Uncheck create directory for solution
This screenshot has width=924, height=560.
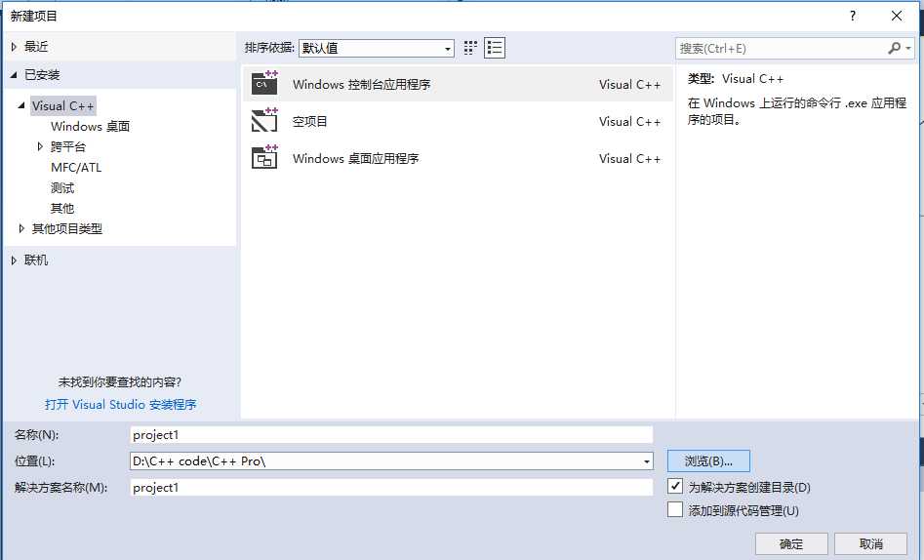pyautogui.click(x=675, y=486)
